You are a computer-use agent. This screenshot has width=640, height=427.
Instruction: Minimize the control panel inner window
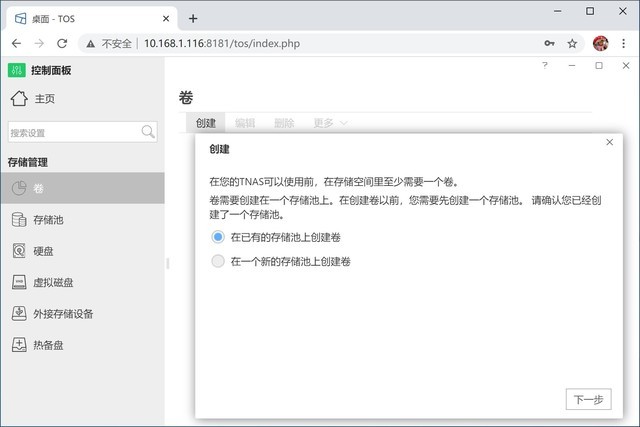pyautogui.click(x=572, y=65)
